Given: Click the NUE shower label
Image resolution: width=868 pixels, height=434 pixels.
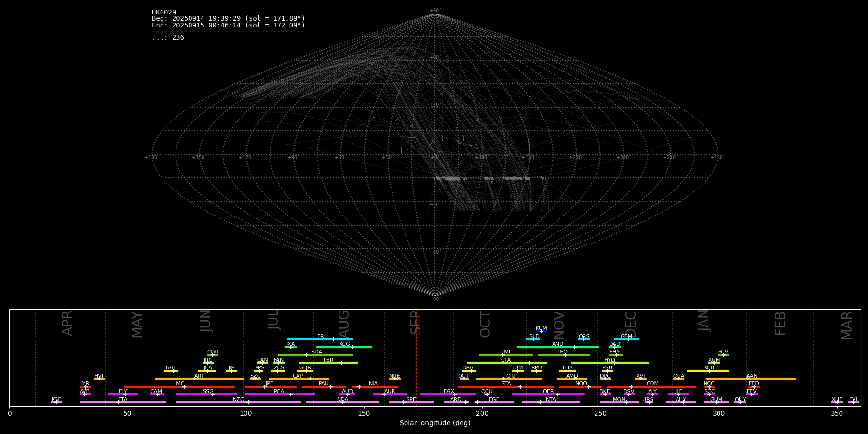Looking at the screenshot, I should 394,376.
